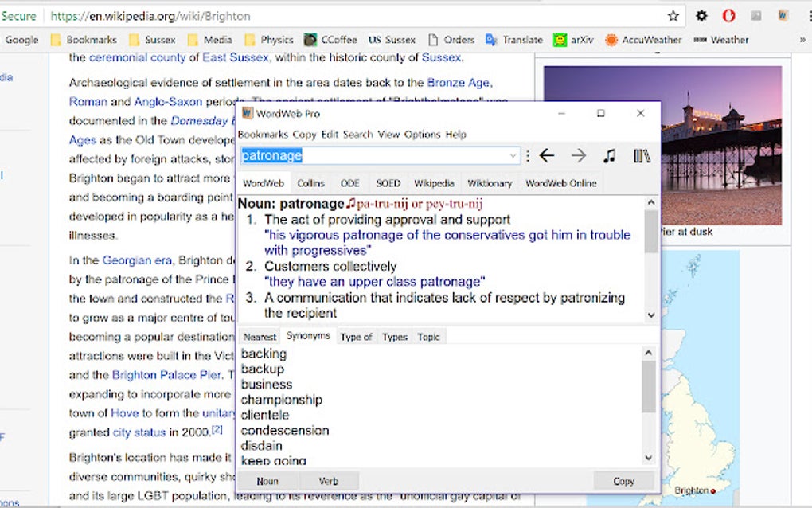Screen dimensions: 812x508
Task: Toggle the Verb filter button
Action: tap(329, 481)
